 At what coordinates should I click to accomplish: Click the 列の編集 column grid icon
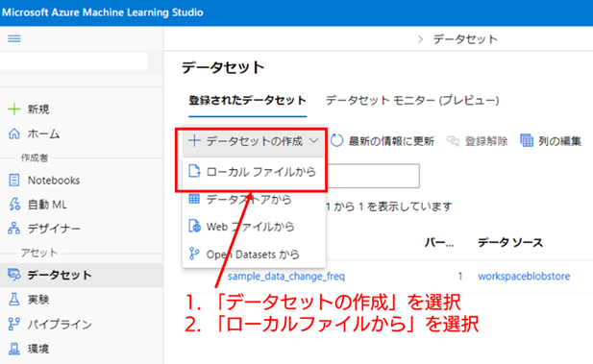point(527,140)
